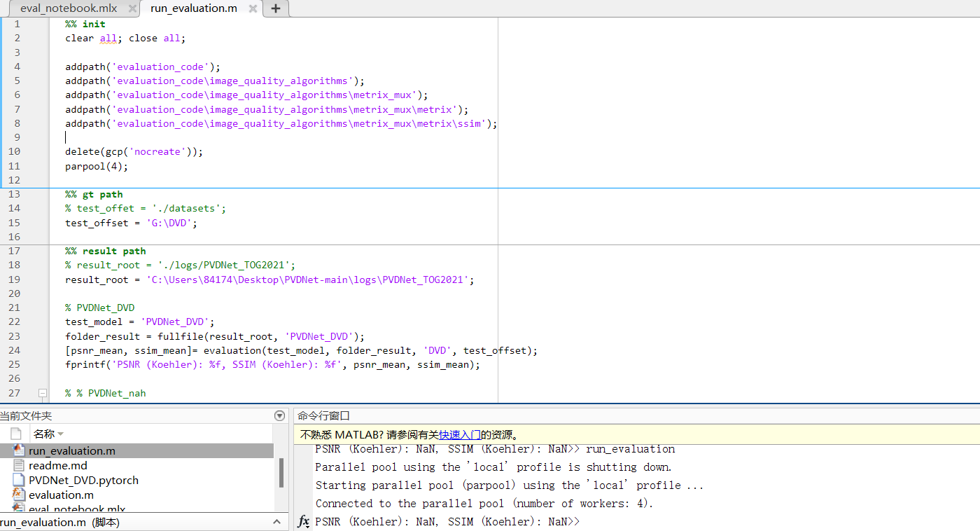Click the fx icon in the command window
980x531 pixels.
pyautogui.click(x=303, y=521)
